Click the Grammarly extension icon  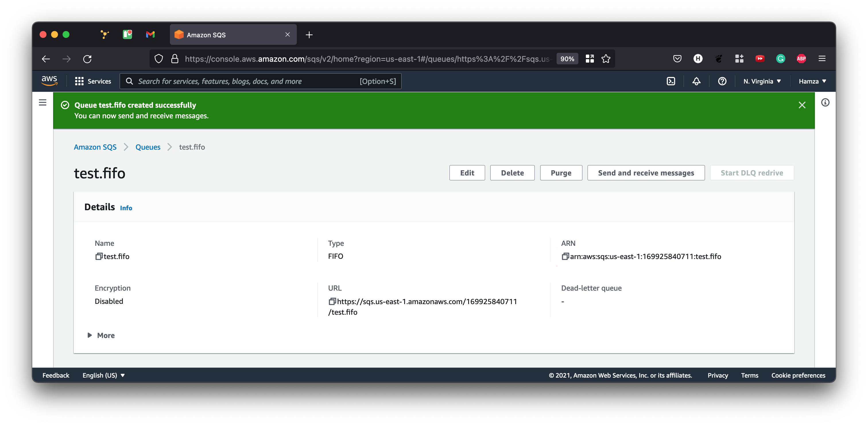click(780, 59)
